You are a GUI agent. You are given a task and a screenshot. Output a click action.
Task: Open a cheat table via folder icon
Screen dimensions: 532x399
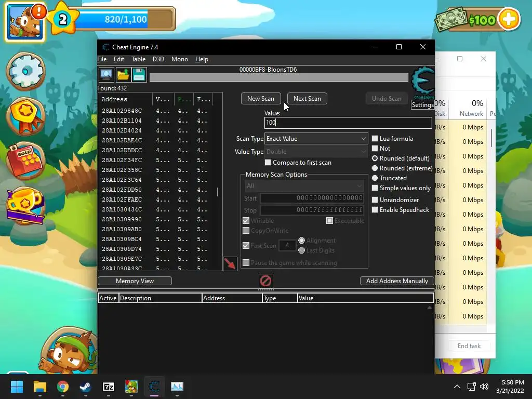click(123, 75)
